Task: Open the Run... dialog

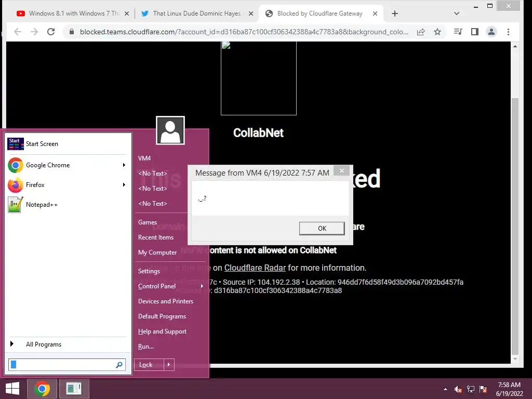Action: point(146,347)
